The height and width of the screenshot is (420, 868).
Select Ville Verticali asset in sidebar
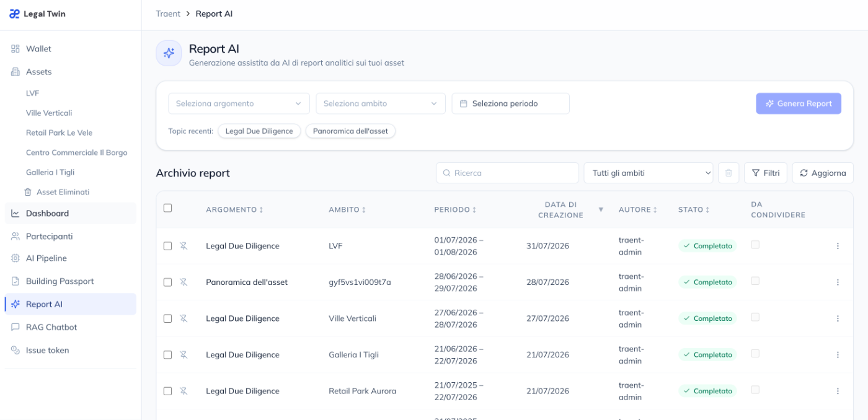click(x=49, y=113)
